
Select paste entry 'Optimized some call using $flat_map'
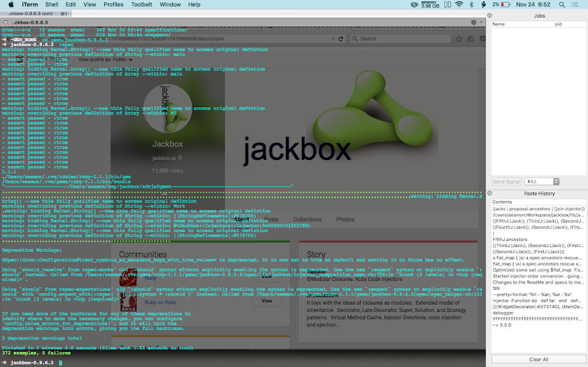[x=538, y=270]
